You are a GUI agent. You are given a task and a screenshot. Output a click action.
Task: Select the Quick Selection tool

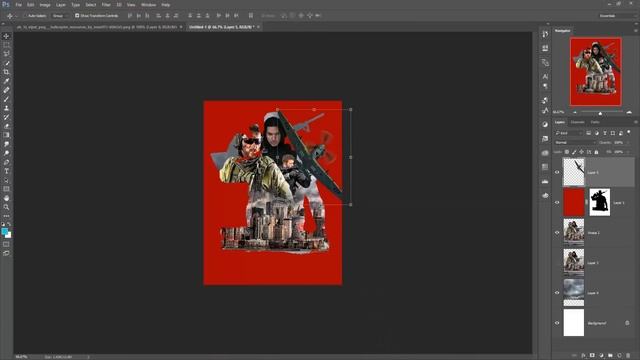(6, 63)
